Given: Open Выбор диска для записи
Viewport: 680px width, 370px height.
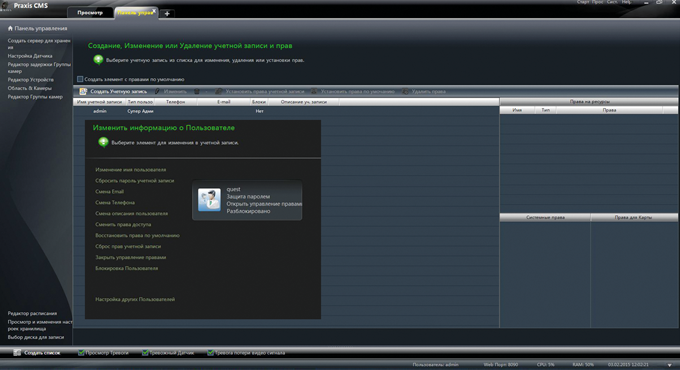Looking at the screenshot, I should click(x=36, y=337).
